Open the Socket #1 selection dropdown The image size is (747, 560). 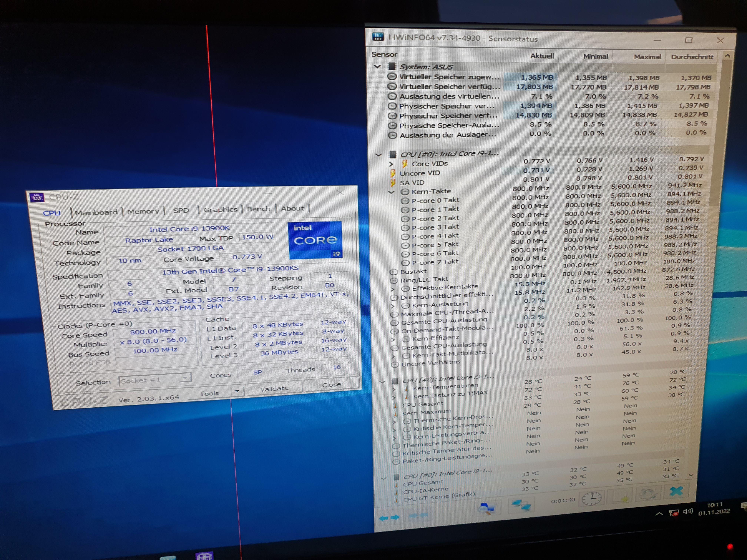[x=155, y=380]
